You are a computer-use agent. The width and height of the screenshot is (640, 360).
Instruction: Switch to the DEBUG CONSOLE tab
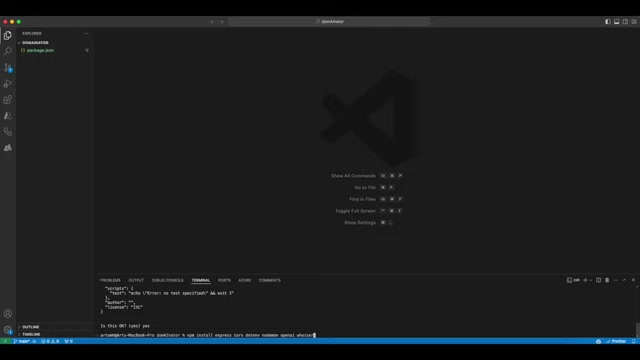click(x=168, y=280)
